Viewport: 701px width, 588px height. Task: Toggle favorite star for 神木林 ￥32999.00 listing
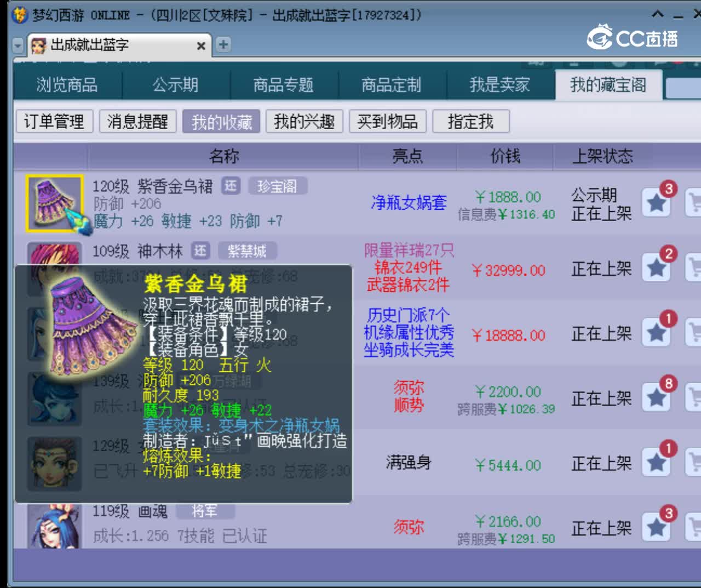pyautogui.click(x=657, y=268)
